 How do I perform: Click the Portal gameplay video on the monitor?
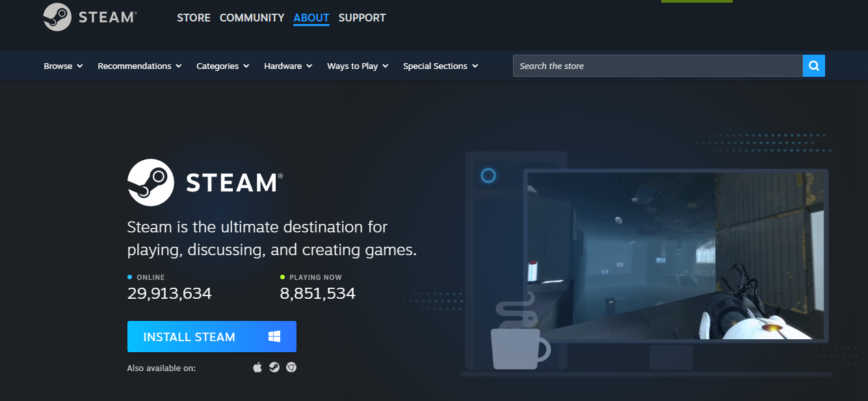click(x=676, y=255)
